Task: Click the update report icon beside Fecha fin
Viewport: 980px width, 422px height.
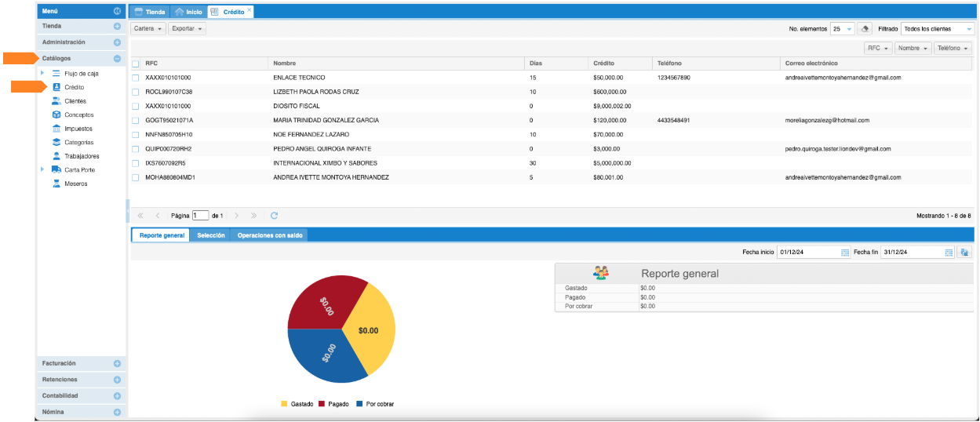Action: pos(964,253)
